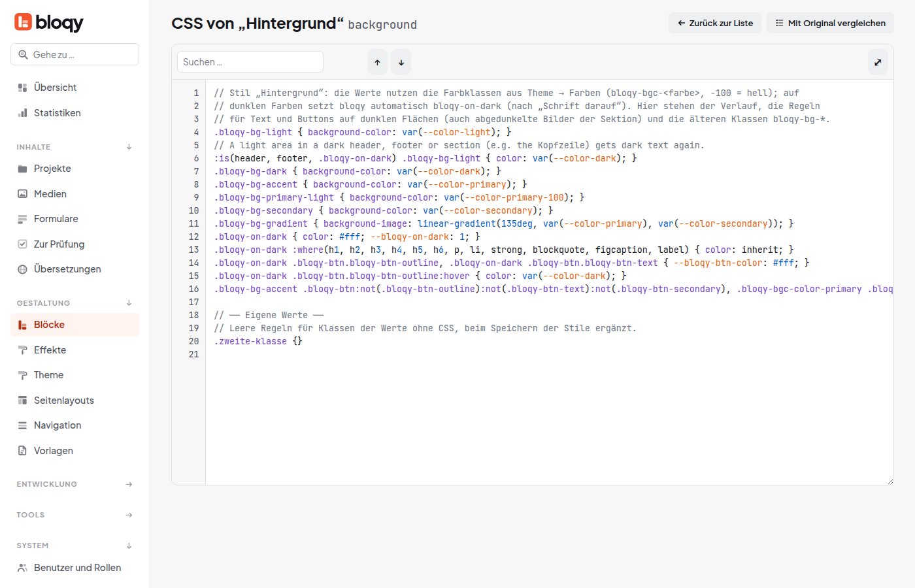Click the .bloqy-bg-gradient rule line

pyautogui.click(x=503, y=223)
